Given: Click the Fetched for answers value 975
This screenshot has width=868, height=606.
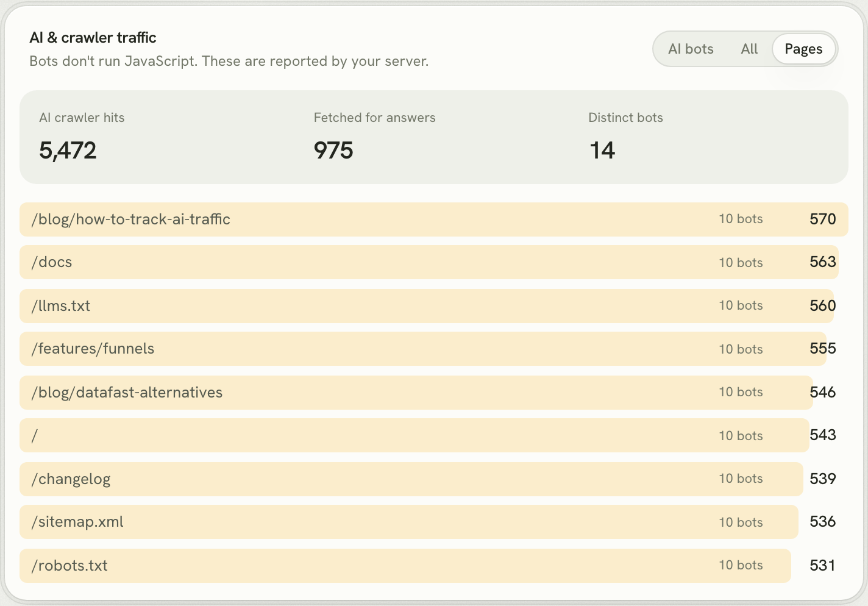Looking at the screenshot, I should 333,151.
